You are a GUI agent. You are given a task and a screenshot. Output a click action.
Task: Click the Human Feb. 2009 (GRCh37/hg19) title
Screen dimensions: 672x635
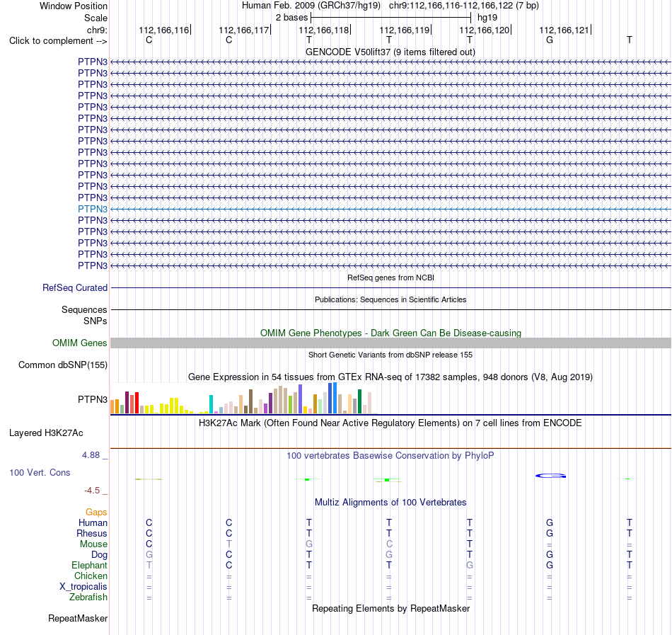[311, 6]
